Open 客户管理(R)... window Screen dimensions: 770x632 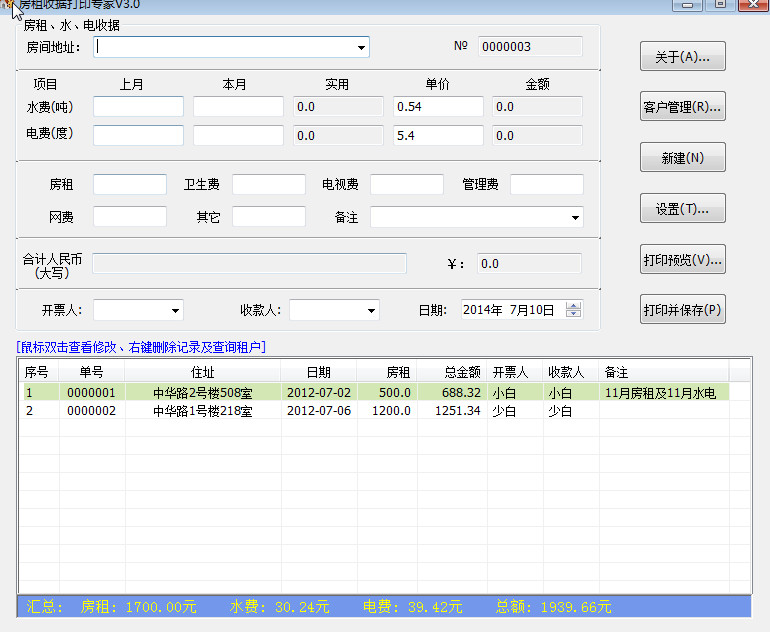pos(683,107)
